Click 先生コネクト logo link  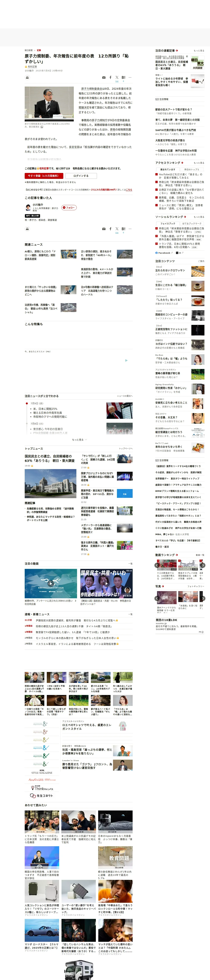(42, 795)
